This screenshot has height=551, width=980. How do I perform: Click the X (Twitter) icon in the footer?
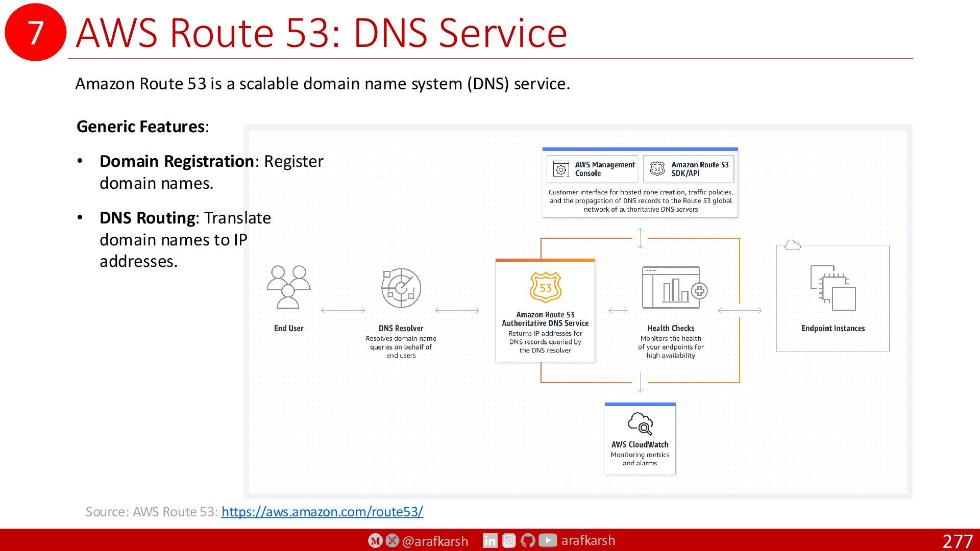point(393,541)
